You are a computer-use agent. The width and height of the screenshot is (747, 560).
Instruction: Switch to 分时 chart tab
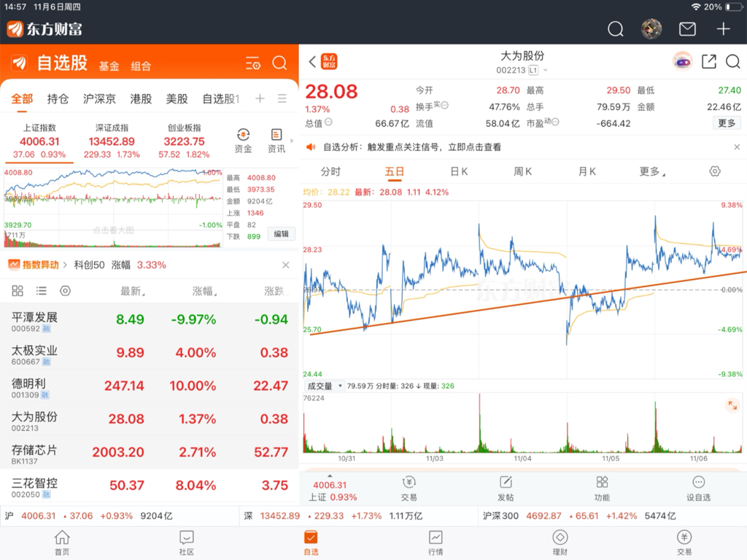click(330, 171)
